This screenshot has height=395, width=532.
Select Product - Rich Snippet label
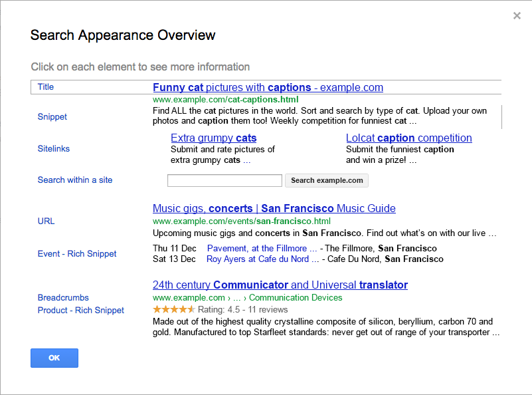tap(81, 311)
